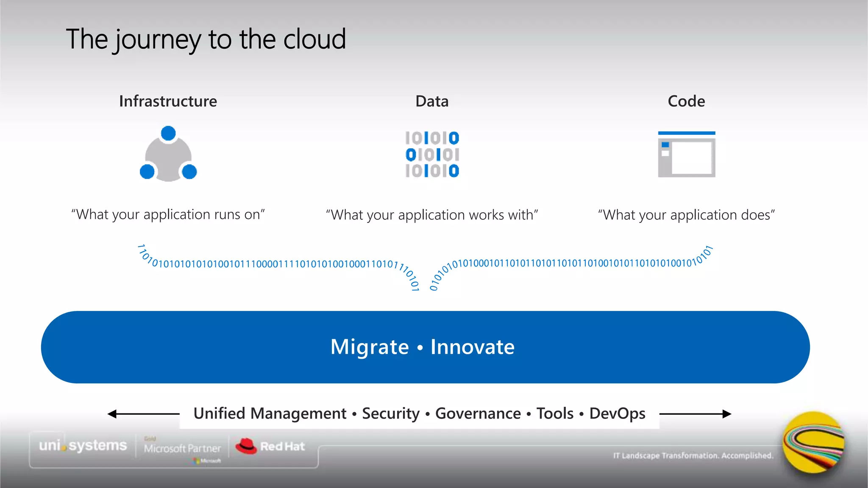Click the Code application window icon
868x488 pixels.
(686, 155)
